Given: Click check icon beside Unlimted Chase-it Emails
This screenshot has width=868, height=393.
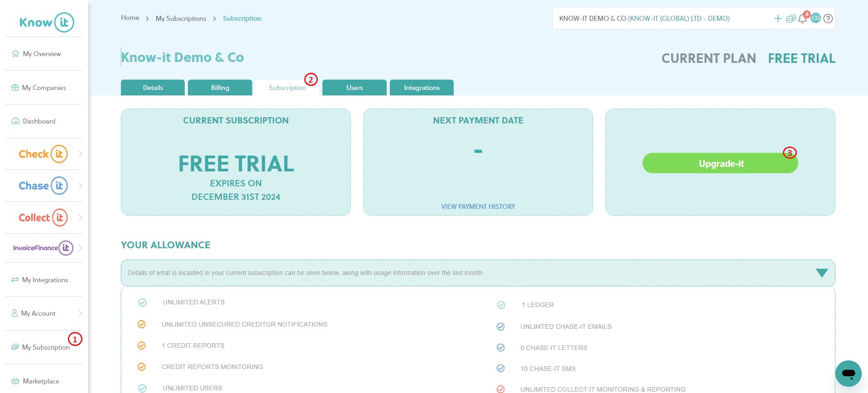Looking at the screenshot, I should [501, 327].
